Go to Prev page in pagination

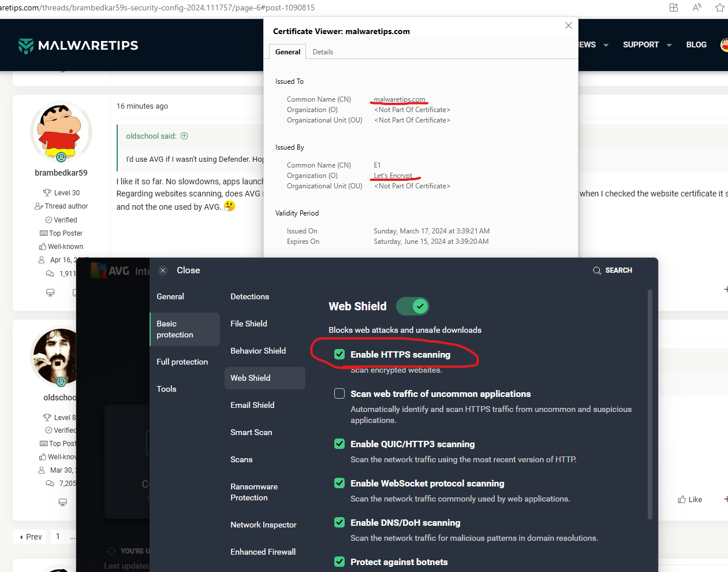click(x=31, y=537)
